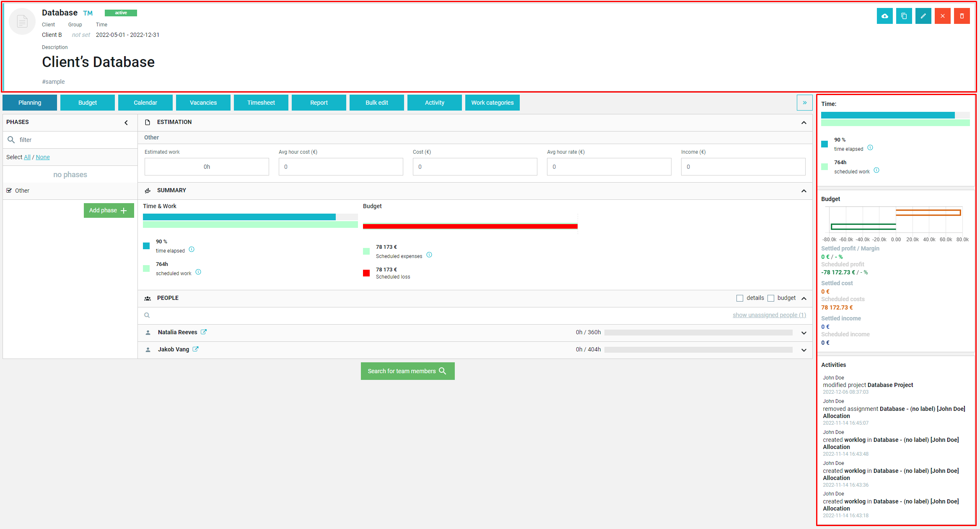Collapse the Summary section
Screen dimensions: 980x529
804,191
